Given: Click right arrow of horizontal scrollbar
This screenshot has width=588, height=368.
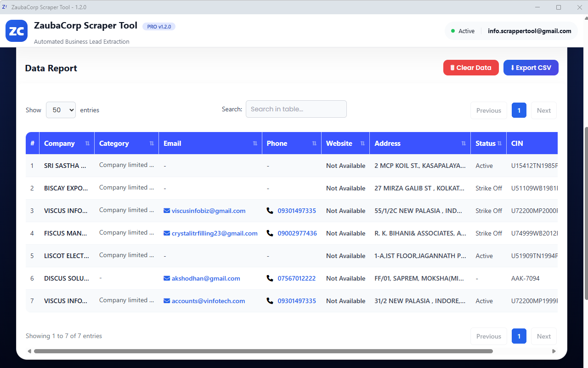Looking at the screenshot, I should coord(554,351).
